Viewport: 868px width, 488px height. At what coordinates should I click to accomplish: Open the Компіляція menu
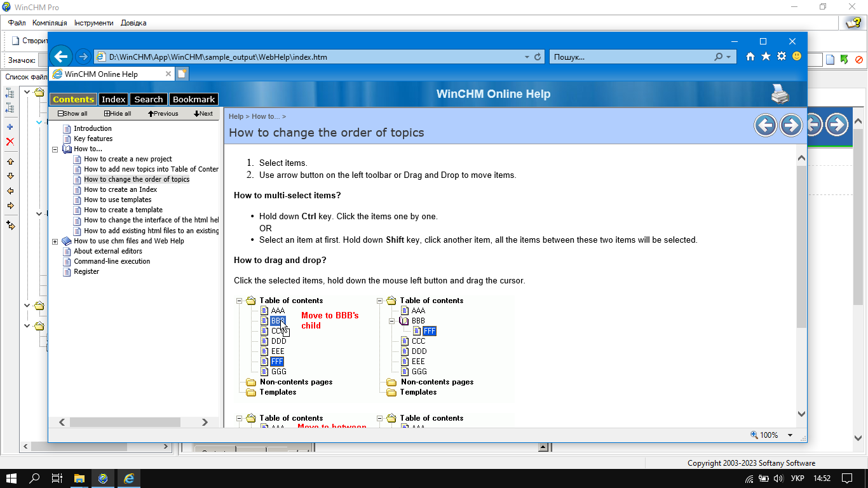point(50,23)
